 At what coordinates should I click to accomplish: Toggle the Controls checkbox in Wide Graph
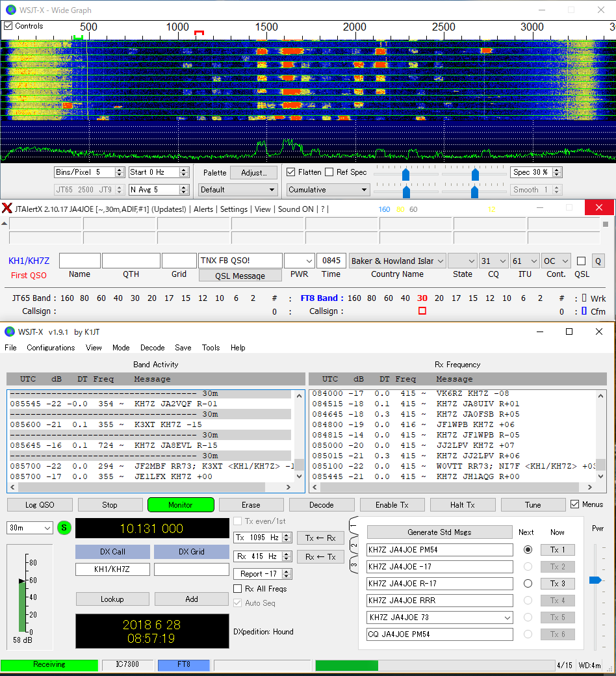(x=8, y=26)
